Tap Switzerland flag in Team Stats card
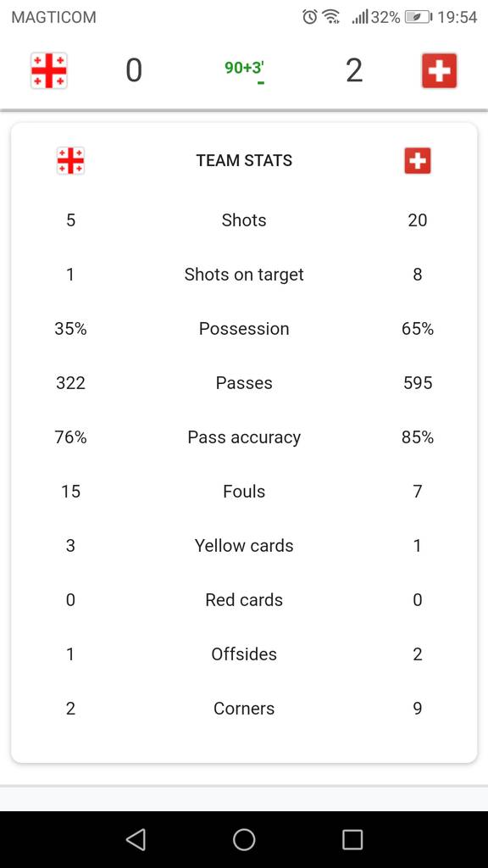 418,161
